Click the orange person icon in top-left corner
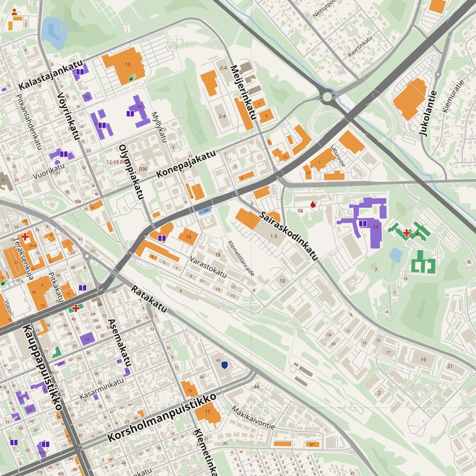The height and width of the screenshot is (476, 476). point(14,12)
